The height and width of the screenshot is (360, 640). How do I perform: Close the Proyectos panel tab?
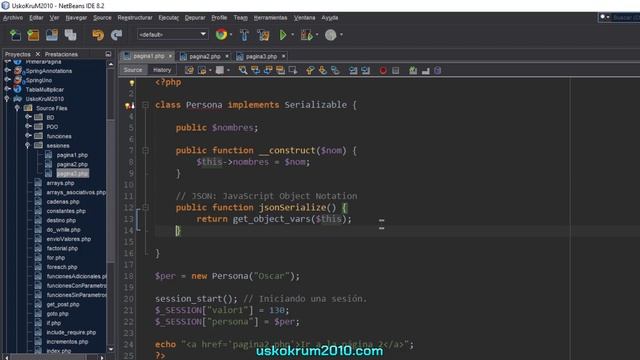38,54
